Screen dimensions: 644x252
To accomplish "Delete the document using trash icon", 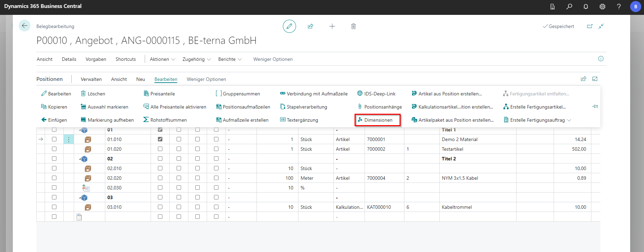I will pyautogui.click(x=353, y=26).
